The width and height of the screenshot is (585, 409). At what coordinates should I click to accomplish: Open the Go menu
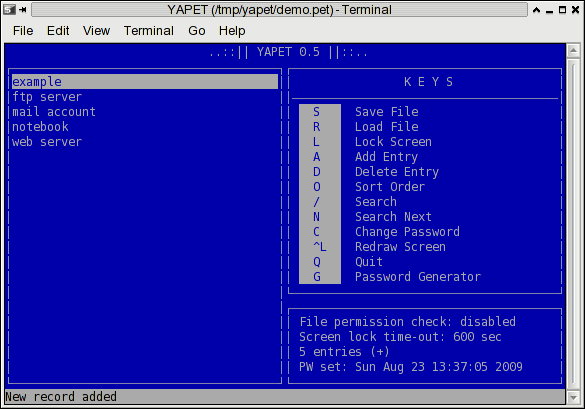click(x=197, y=31)
